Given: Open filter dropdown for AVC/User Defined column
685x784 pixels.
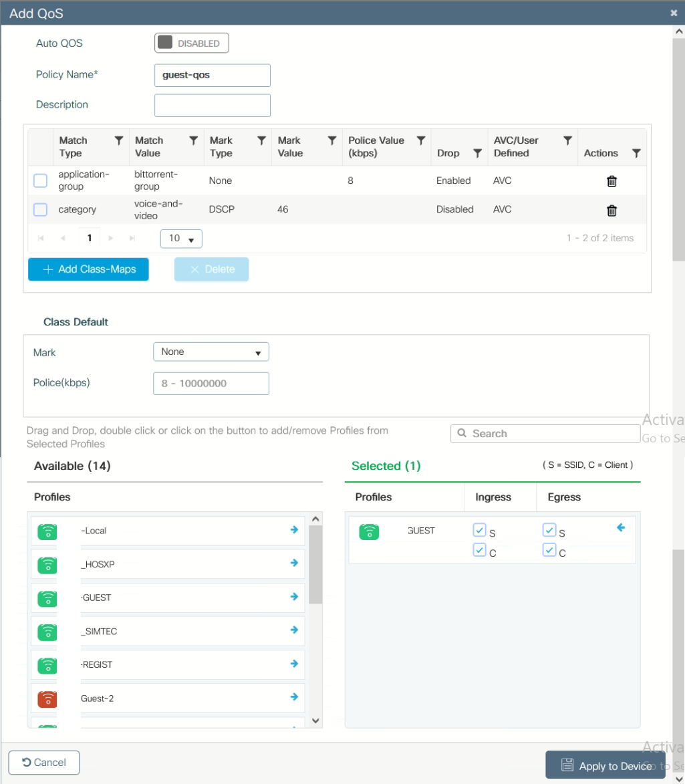Looking at the screenshot, I should 567,140.
